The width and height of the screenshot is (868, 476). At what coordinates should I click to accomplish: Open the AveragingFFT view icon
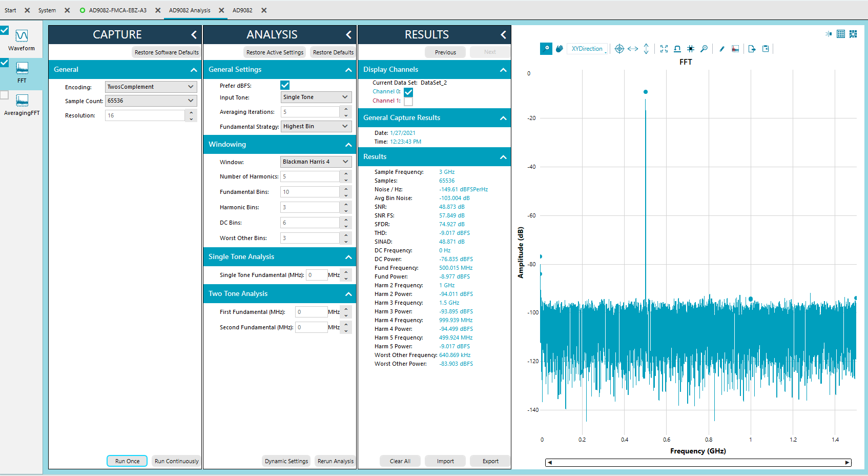pyautogui.click(x=22, y=101)
